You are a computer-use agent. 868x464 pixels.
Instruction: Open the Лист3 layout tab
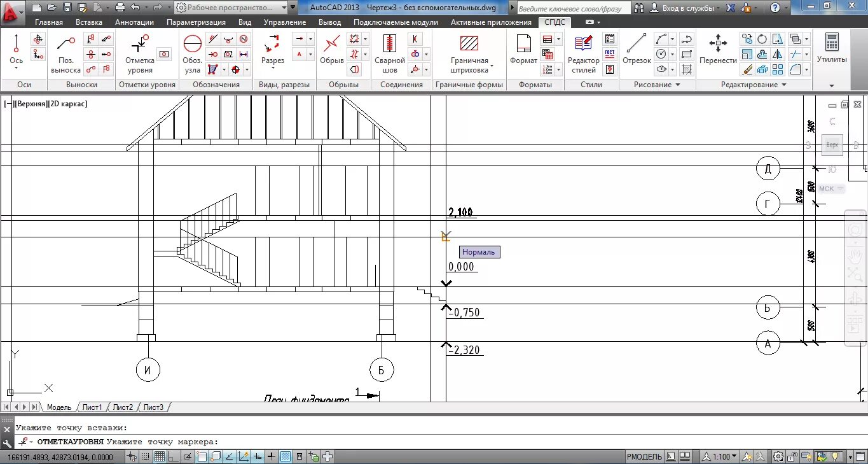(153, 407)
